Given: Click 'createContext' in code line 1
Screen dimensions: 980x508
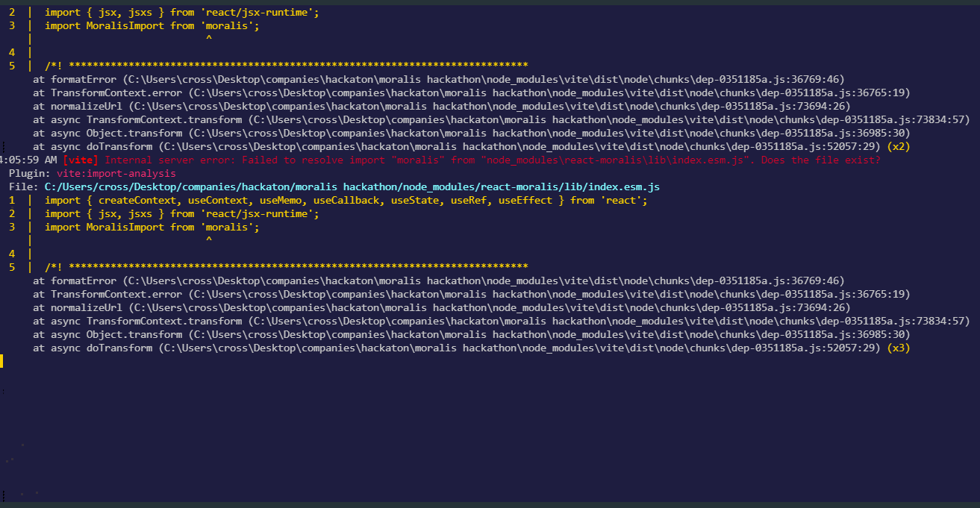Looking at the screenshot, I should (x=137, y=200).
